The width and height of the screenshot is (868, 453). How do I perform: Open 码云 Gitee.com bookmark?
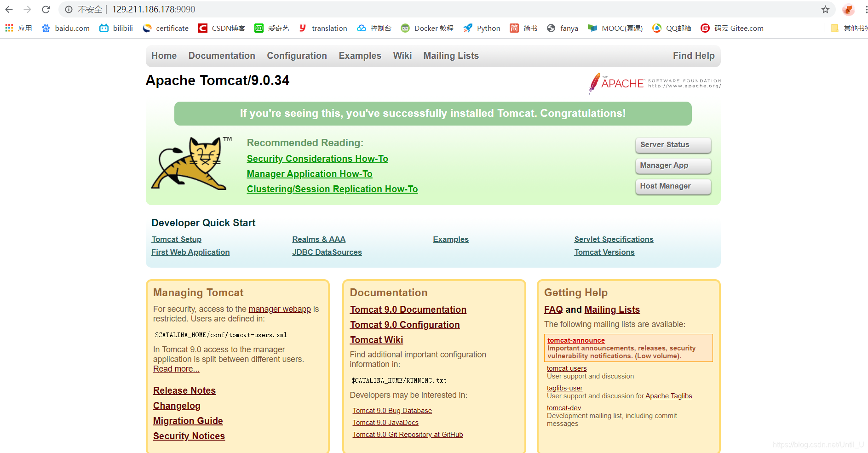[732, 28]
